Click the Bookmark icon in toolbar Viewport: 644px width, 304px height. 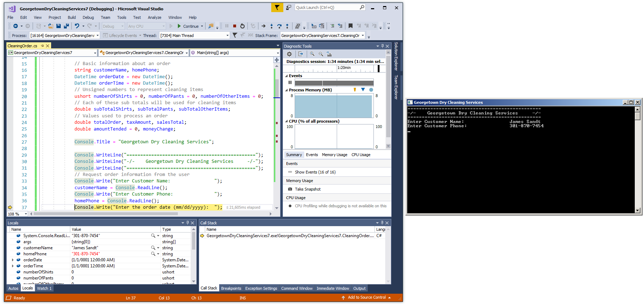[x=350, y=26]
